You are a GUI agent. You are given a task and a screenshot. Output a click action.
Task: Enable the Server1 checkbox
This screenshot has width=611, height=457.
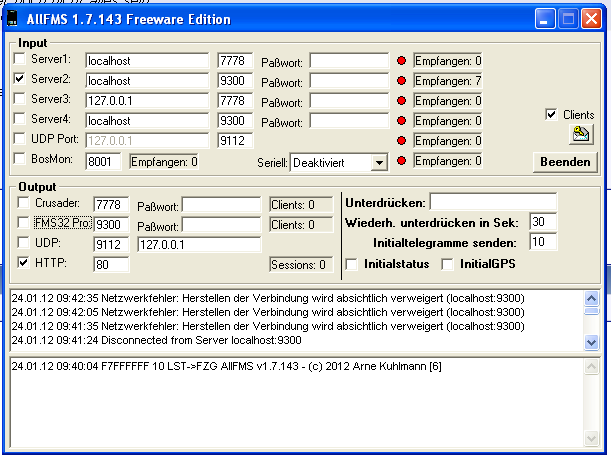tap(21, 60)
